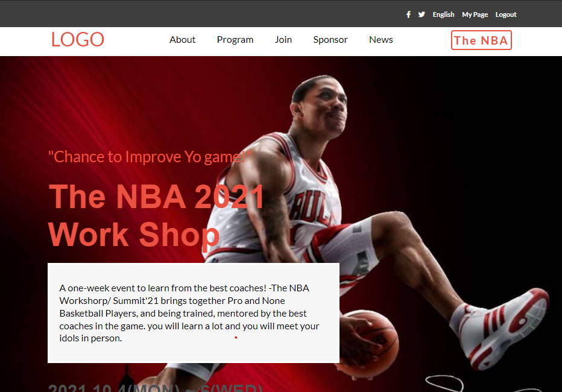Open the Facebook icon link
This screenshot has width=562, height=392.
click(x=408, y=14)
